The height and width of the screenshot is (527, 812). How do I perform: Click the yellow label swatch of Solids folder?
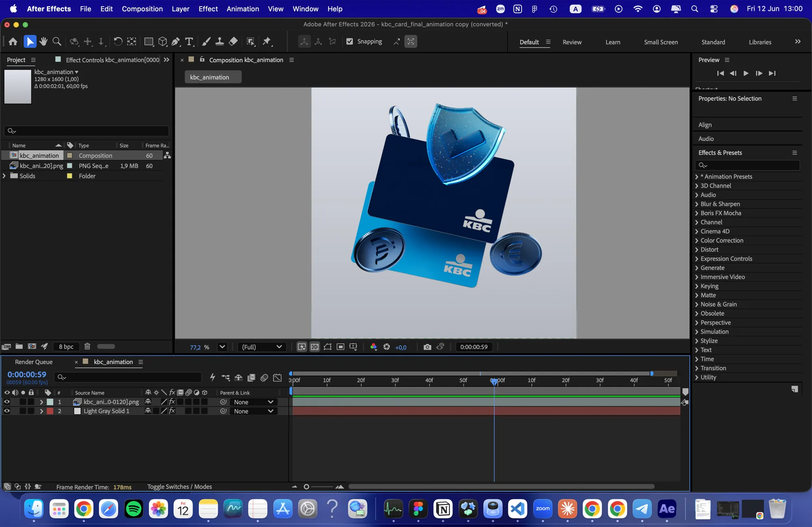coord(69,176)
